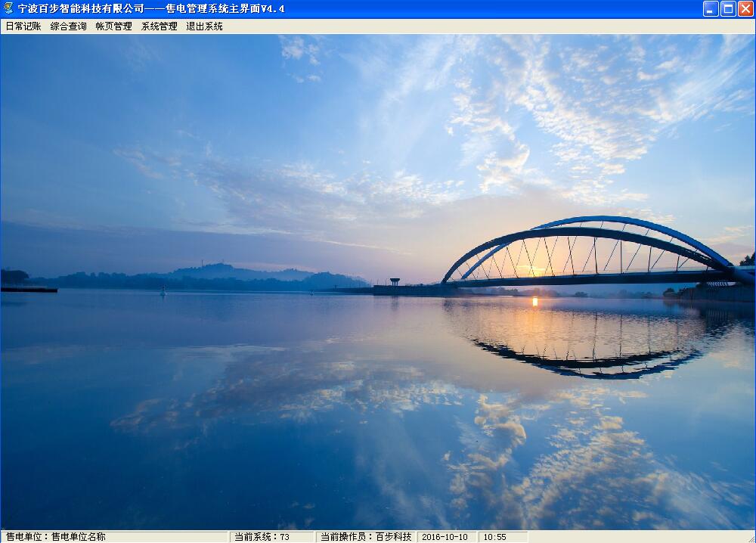
Task: Click the 当前操作员：百步科技 status entry
Action: click(x=366, y=537)
